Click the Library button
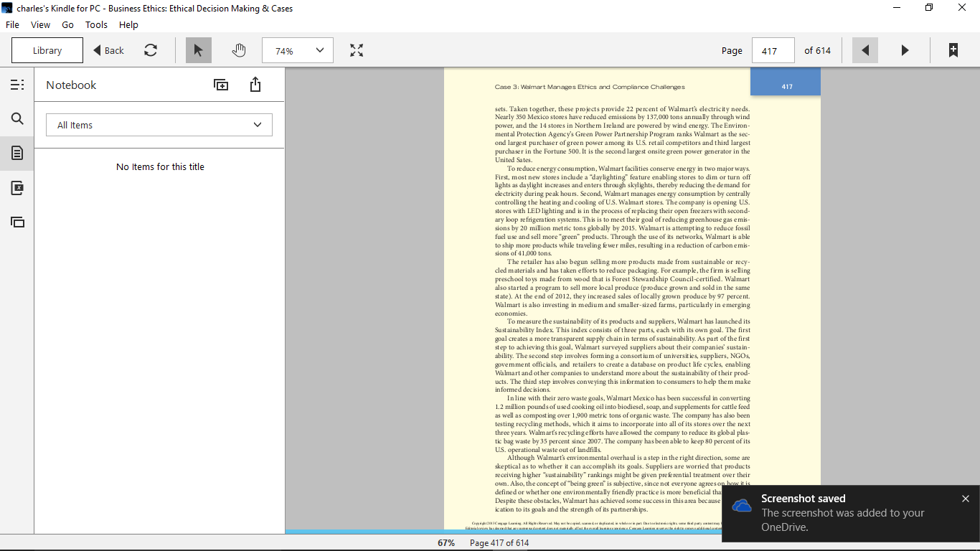The height and width of the screenshot is (551, 980). [x=47, y=50]
